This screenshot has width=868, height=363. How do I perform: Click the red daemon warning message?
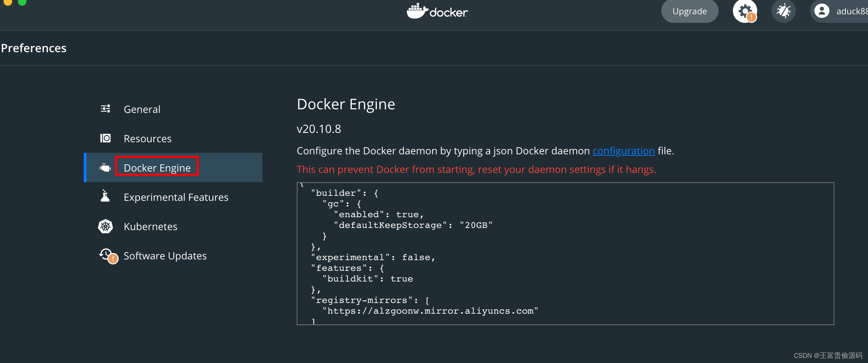pos(476,169)
